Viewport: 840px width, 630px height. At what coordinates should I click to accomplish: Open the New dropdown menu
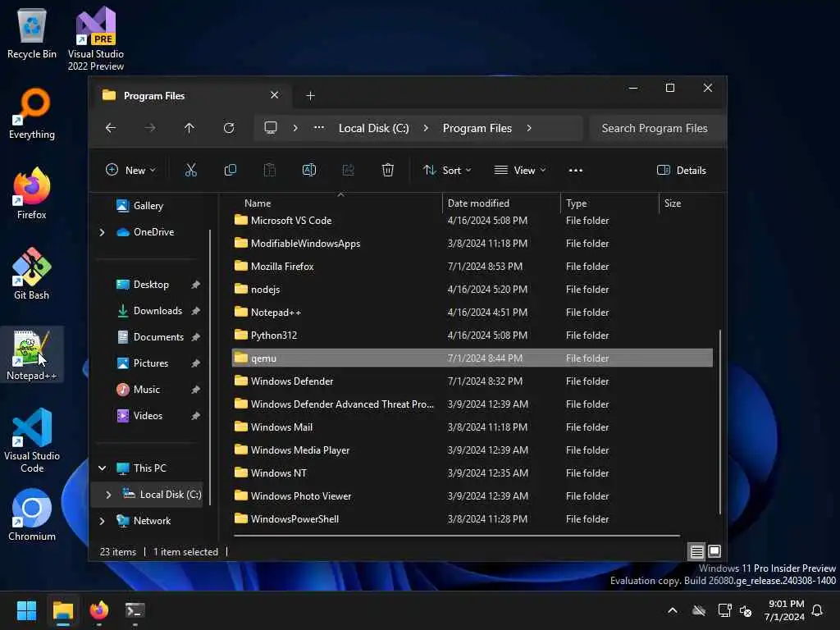pos(130,171)
